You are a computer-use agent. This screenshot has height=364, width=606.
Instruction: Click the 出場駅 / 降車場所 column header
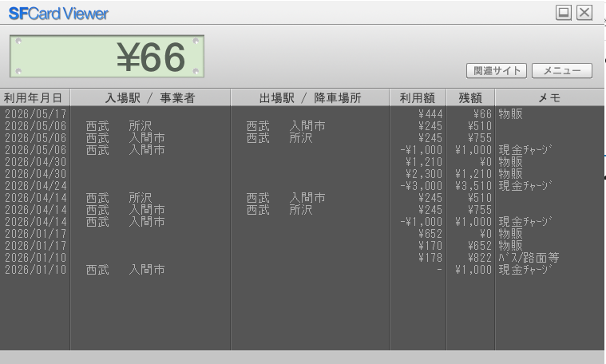(310, 97)
